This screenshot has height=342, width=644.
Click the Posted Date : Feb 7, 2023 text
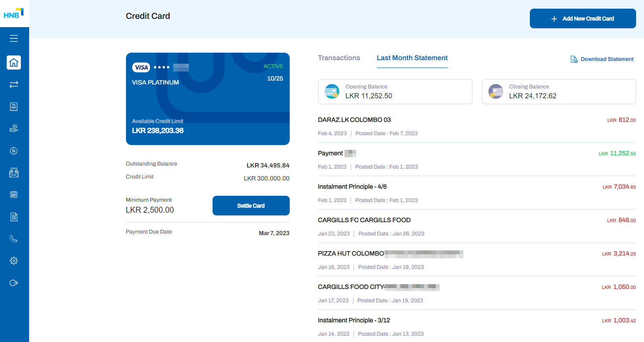coord(387,134)
